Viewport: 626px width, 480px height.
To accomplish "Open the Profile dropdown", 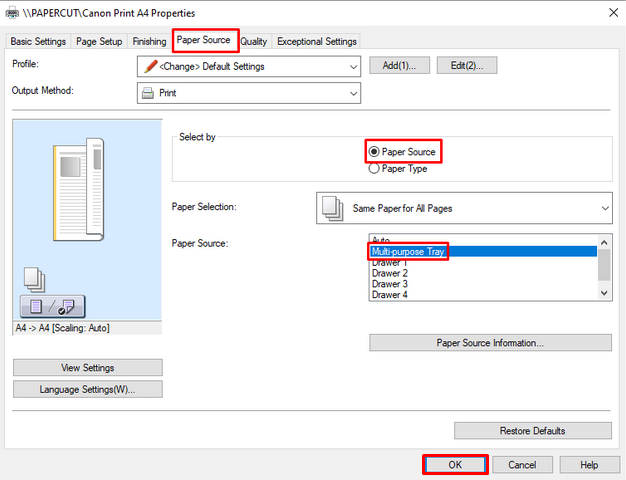I will pos(249,66).
